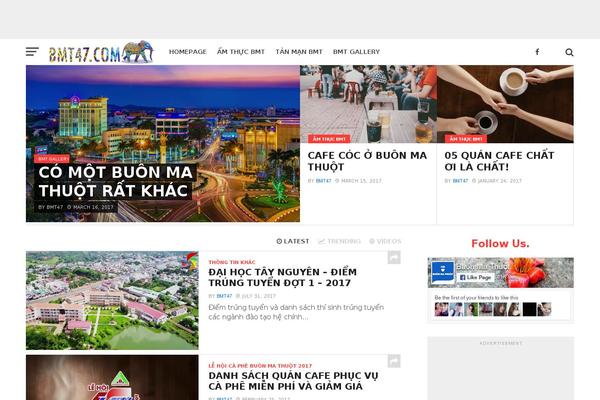Open the hamburger fly-out menu
The image size is (600, 400).
32,52
